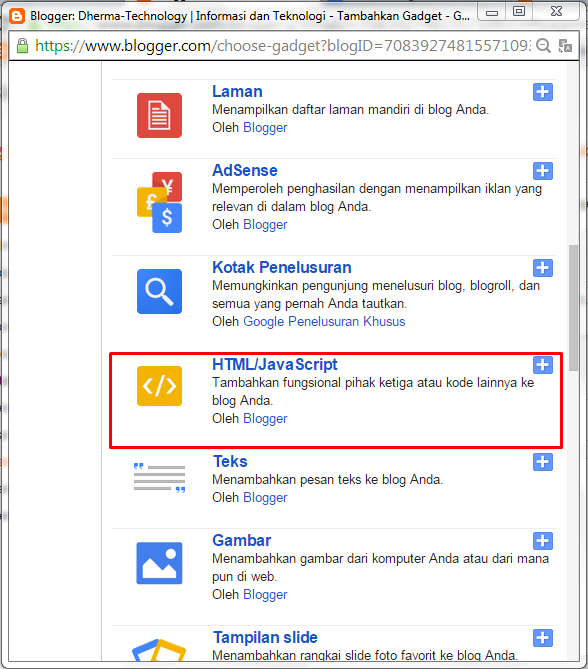Maximize the Blogger gadget window
Screen dimensions: 588x669
[519, 12]
